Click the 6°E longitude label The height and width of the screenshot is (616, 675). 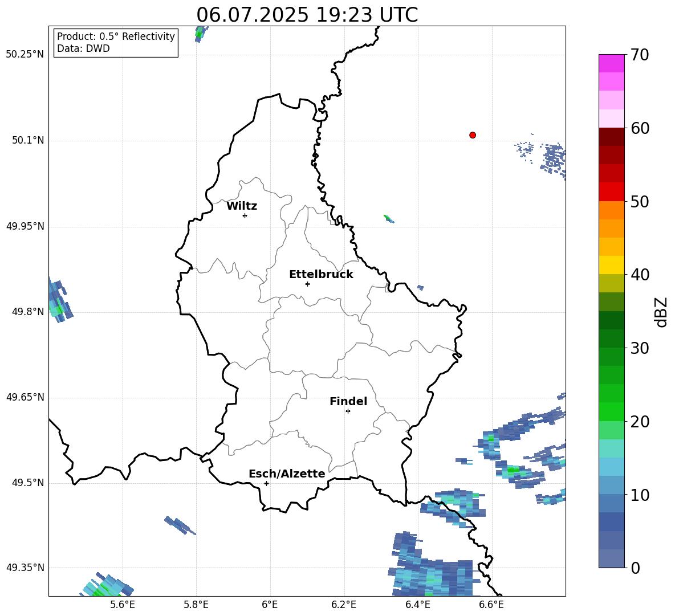270,605
